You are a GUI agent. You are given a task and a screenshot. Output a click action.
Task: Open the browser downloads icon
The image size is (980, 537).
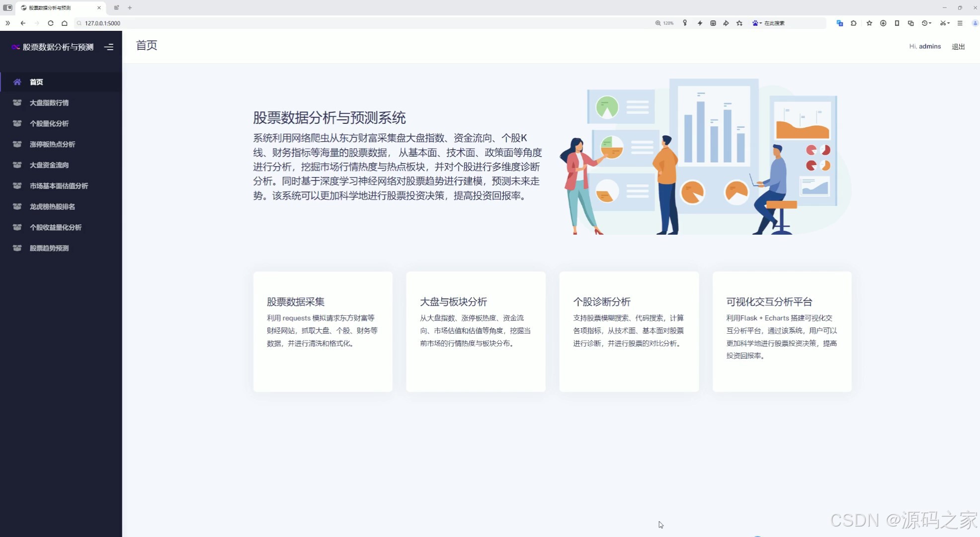coord(883,23)
